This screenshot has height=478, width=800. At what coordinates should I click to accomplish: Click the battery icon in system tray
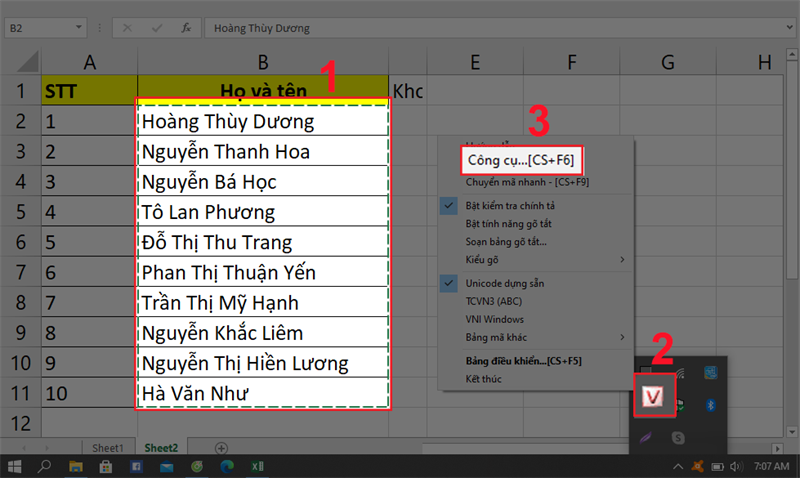(717, 466)
